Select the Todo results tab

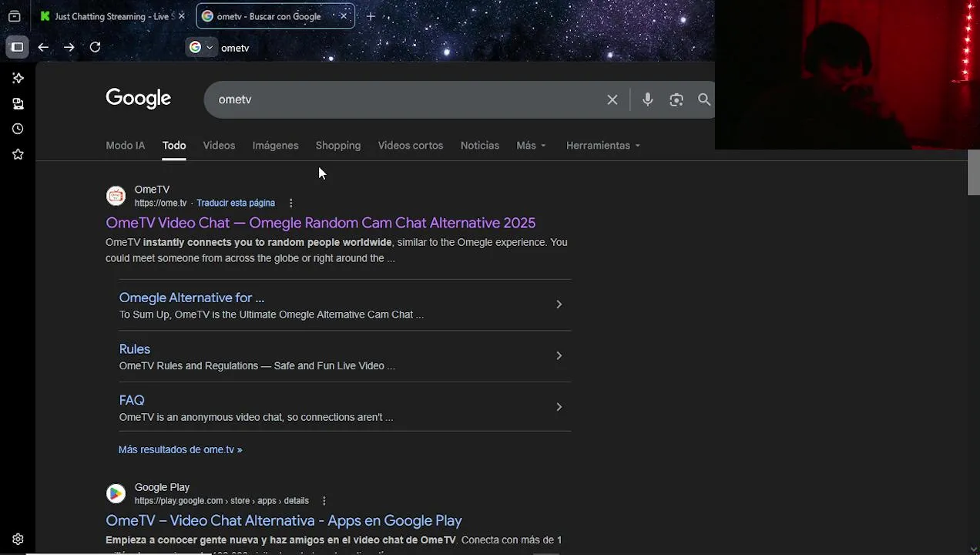pos(174,146)
